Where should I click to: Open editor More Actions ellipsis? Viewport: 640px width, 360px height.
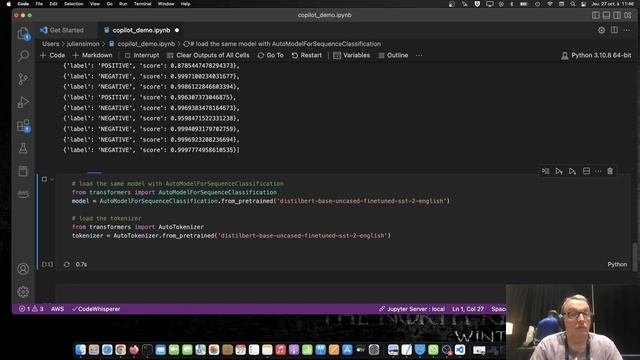click(x=627, y=30)
